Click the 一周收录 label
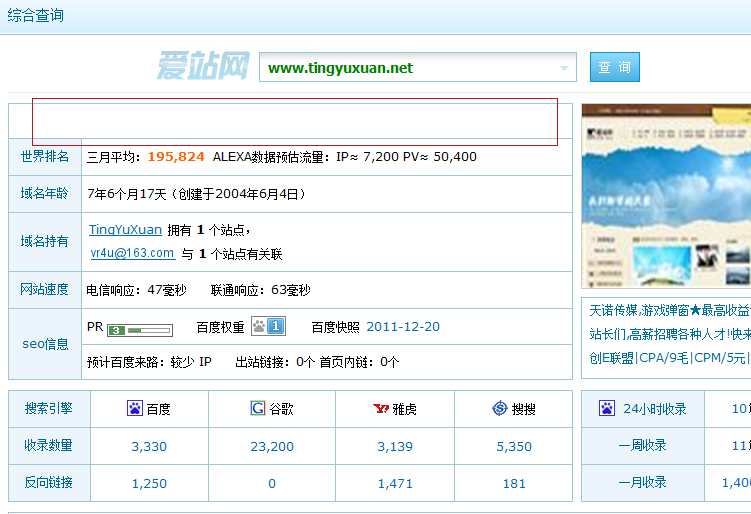The image size is (751, 514). [x=642, y=445]
